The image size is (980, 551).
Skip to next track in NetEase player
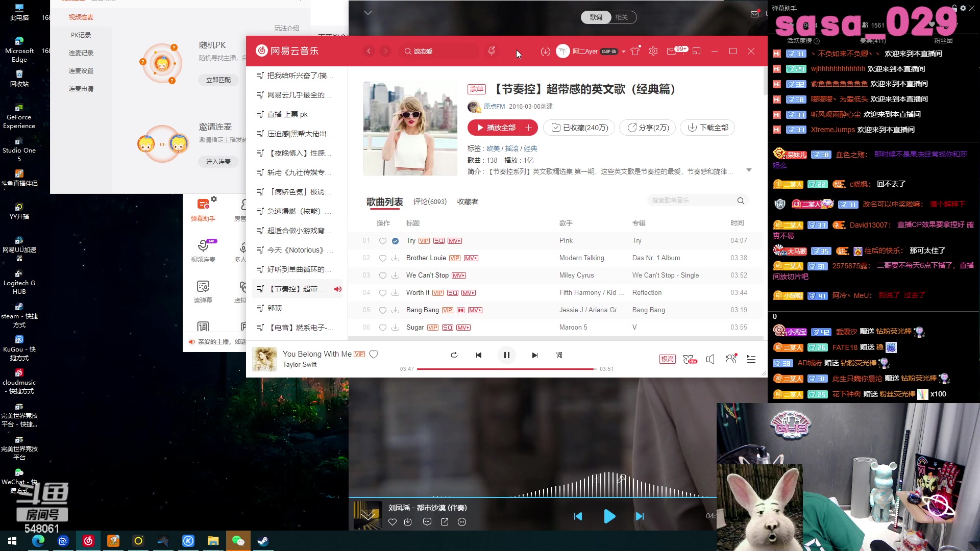[534, 355]
